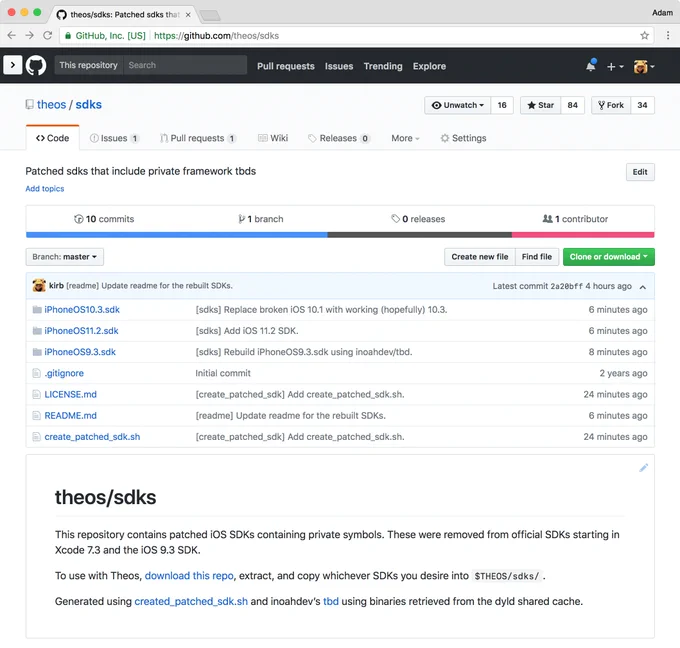This screenshot has height=648, width=680.
Task: Expand the latest commit details chevron
Action: (643, 287)
